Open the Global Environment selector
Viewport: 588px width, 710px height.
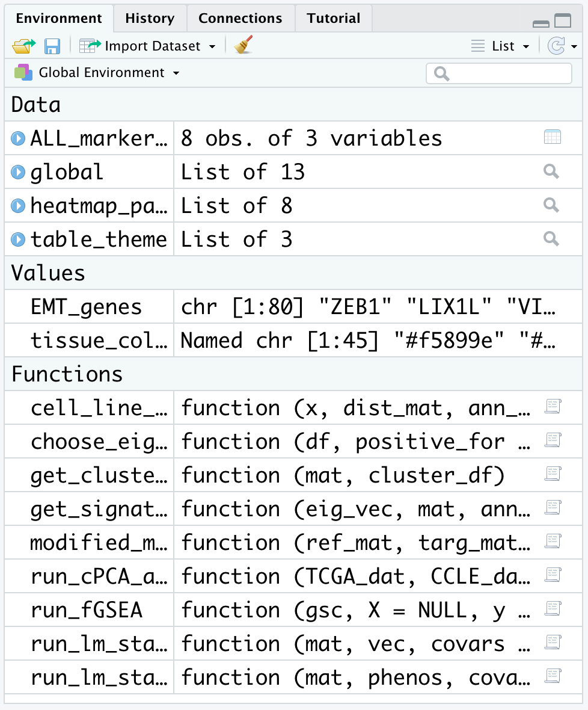coord(97,72)
